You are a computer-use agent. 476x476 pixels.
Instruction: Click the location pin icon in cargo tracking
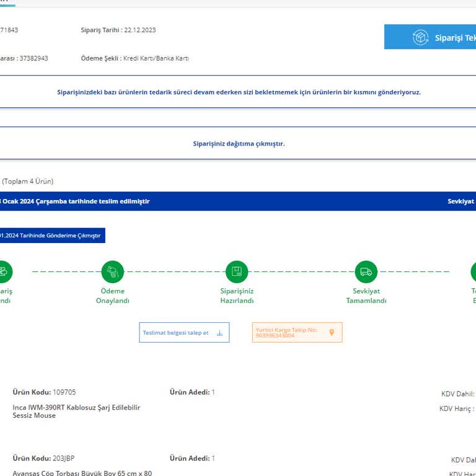332,333
